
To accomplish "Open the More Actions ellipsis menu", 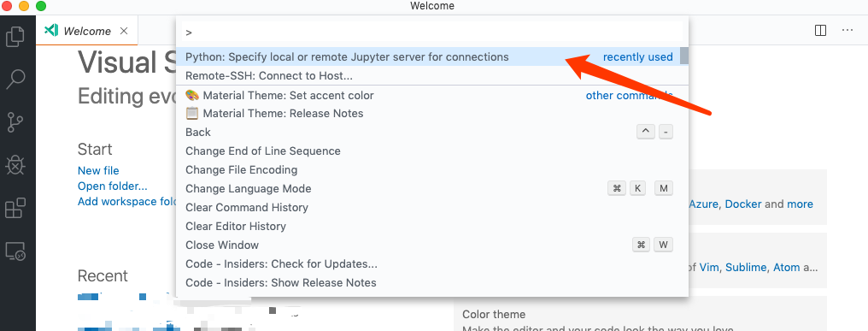I will tap(847, 31).
